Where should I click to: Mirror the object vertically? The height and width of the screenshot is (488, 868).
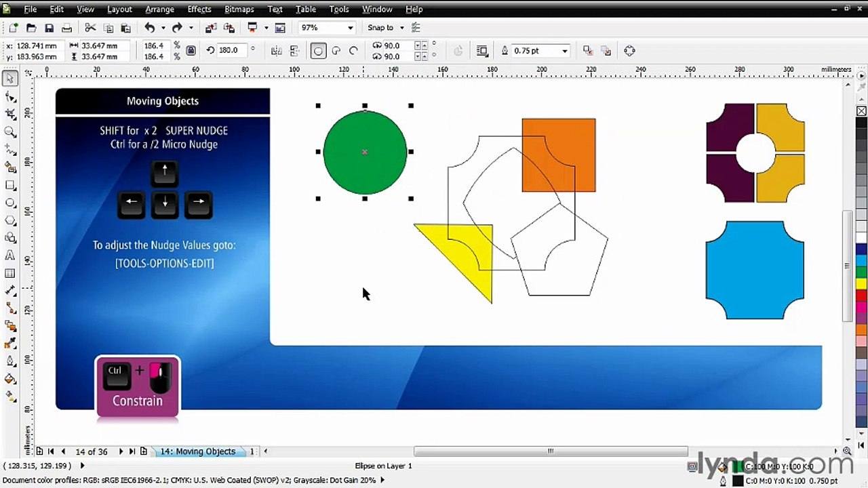[294, 51]
